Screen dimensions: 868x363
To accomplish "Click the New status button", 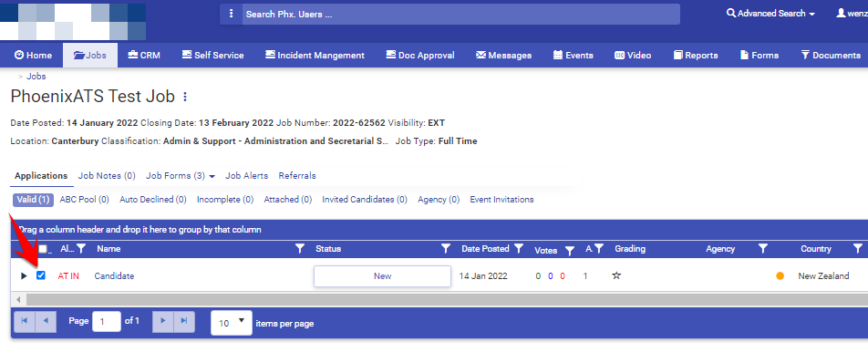I will pos(383,276).
